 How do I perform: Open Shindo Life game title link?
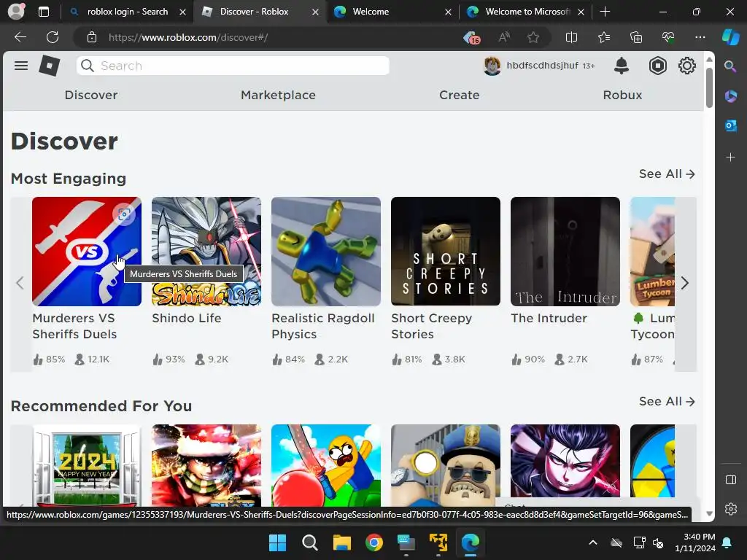(187, 318)
